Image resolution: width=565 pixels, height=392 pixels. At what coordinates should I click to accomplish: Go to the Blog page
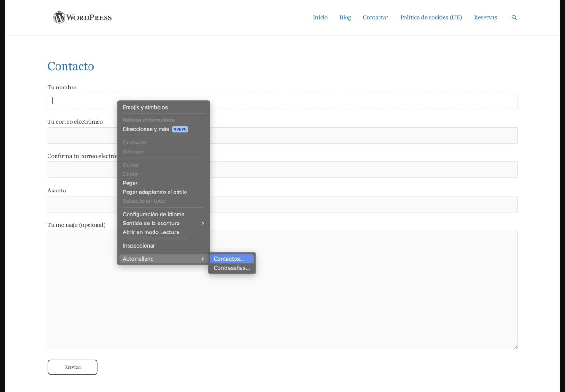(345, 17)
